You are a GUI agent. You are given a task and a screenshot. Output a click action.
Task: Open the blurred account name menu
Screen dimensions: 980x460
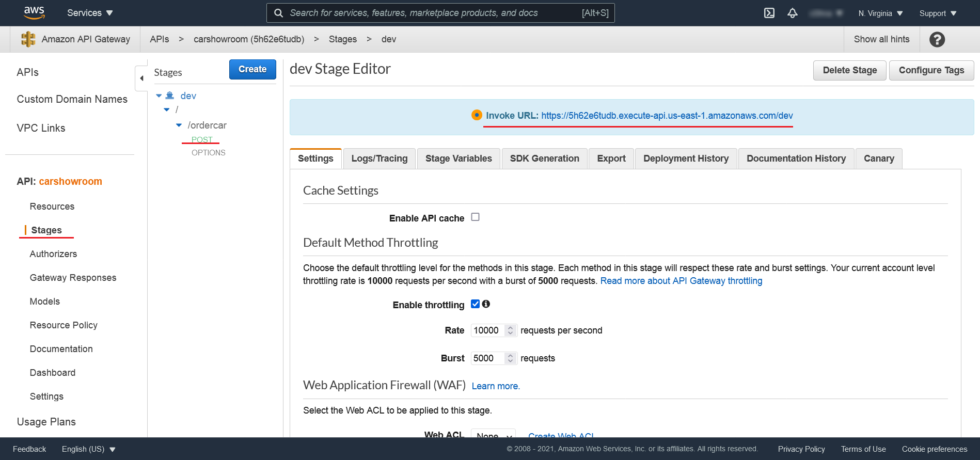[826, 13]
